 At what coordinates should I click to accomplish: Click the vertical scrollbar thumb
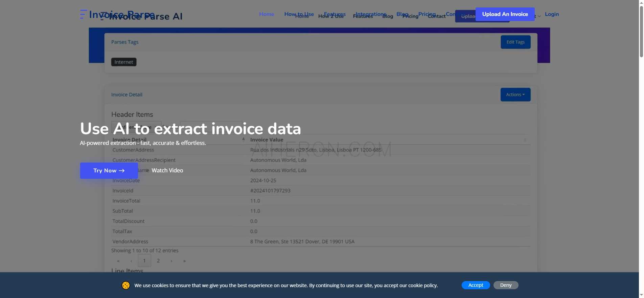click(641, 31)
